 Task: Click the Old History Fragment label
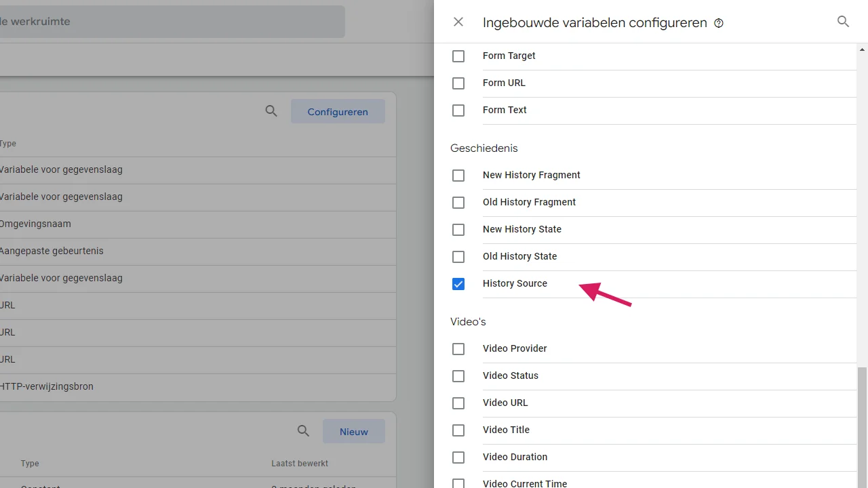[529, 202]
